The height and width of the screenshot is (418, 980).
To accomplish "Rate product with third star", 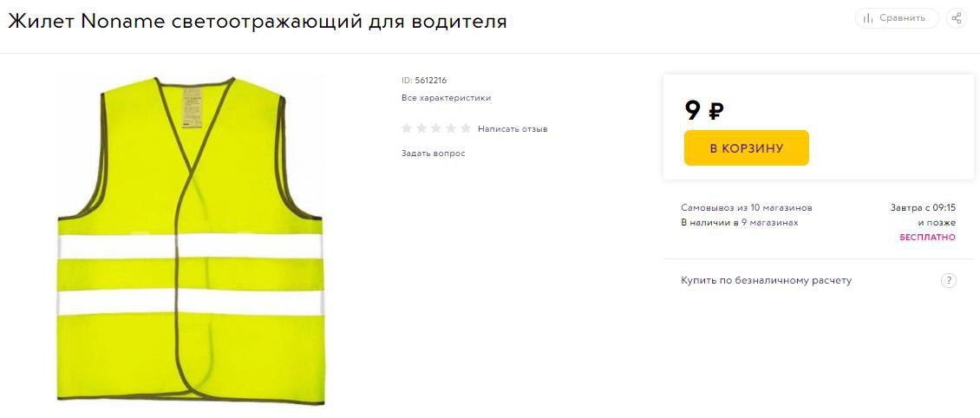I will 436,128.
